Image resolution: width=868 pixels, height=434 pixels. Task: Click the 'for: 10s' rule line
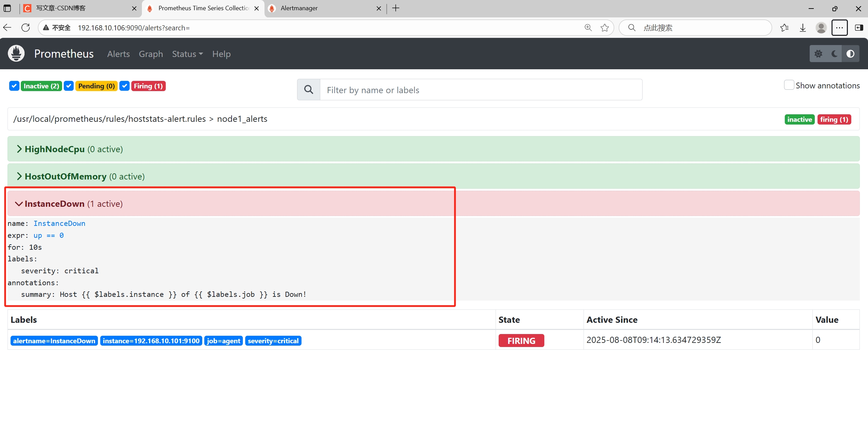tap(25, 247)
